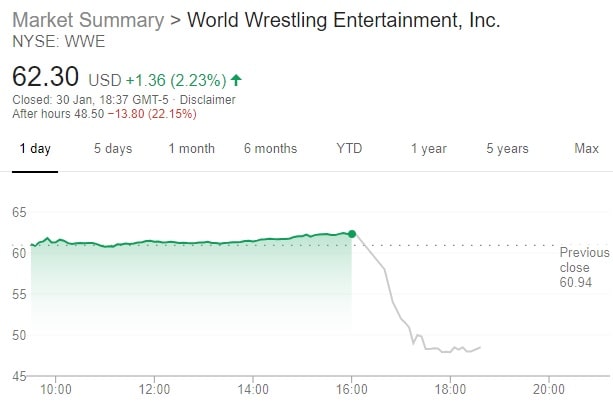The image size is (613, 410).
Task: Click the World Wrestling Entertainment, Inc. title
Action: [343, 21]
